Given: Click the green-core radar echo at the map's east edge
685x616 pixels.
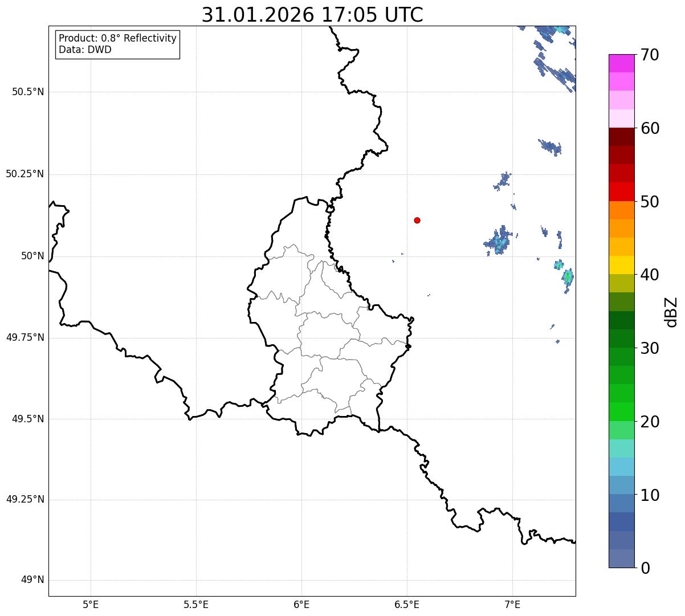Looking at the screenshot, I should [x=567, y=278].
